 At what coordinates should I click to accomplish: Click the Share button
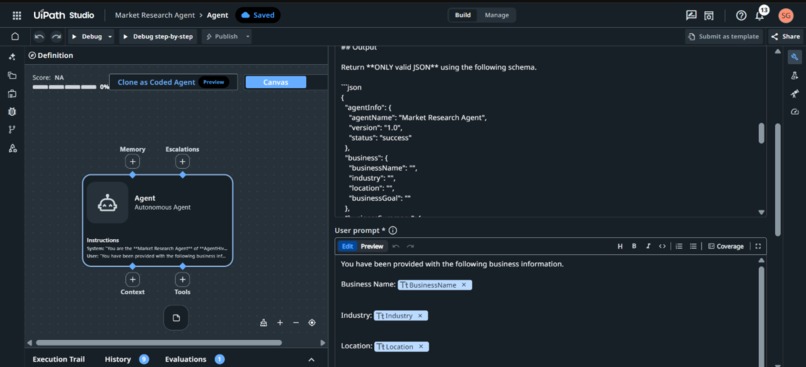point(786,36)
